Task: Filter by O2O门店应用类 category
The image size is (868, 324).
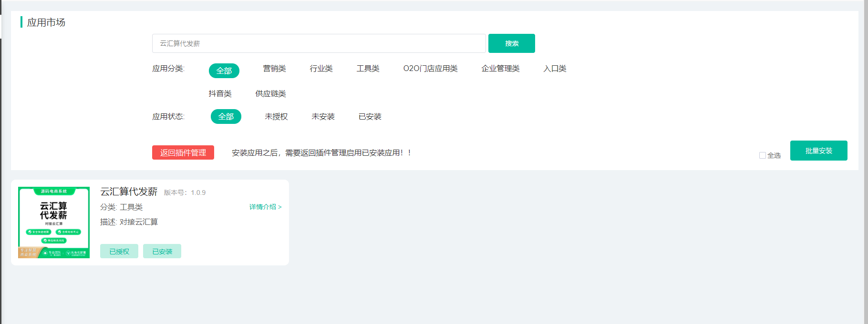Action: pos(430,69)
